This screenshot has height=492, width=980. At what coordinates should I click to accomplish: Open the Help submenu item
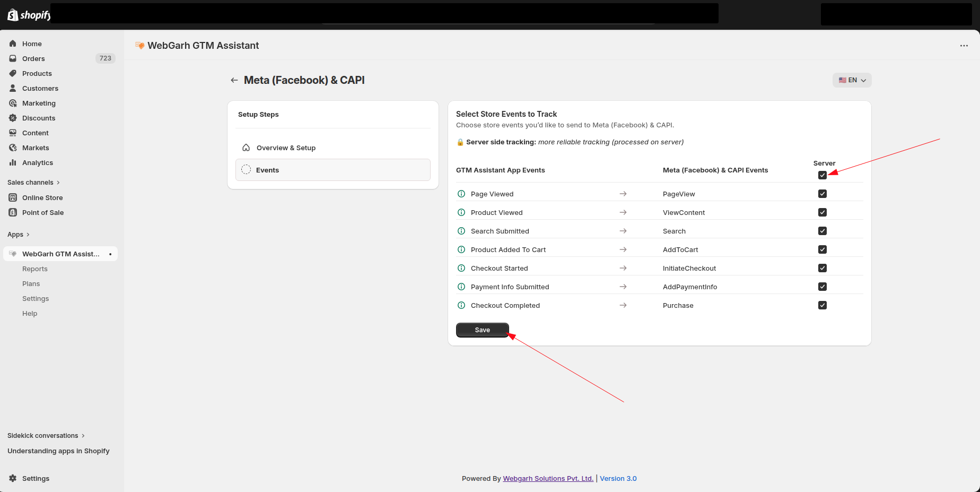pos(30,313)
